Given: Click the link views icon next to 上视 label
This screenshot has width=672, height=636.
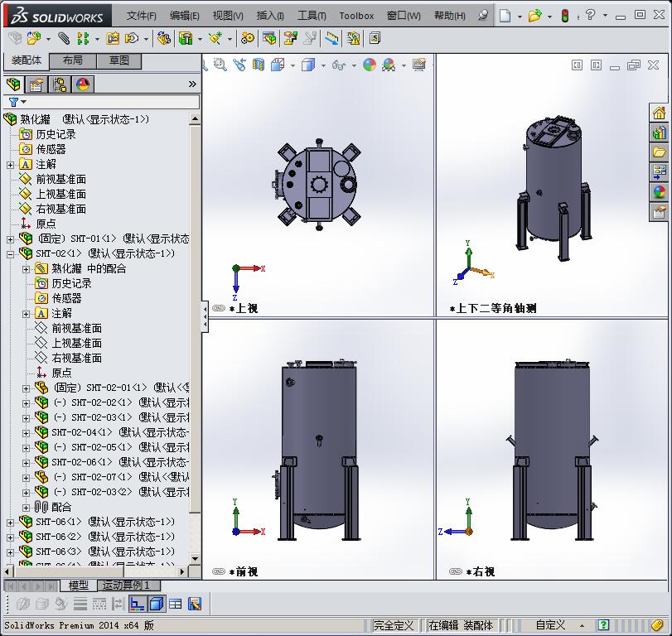Looking at the screenshot, I should (x=219, y=308).
